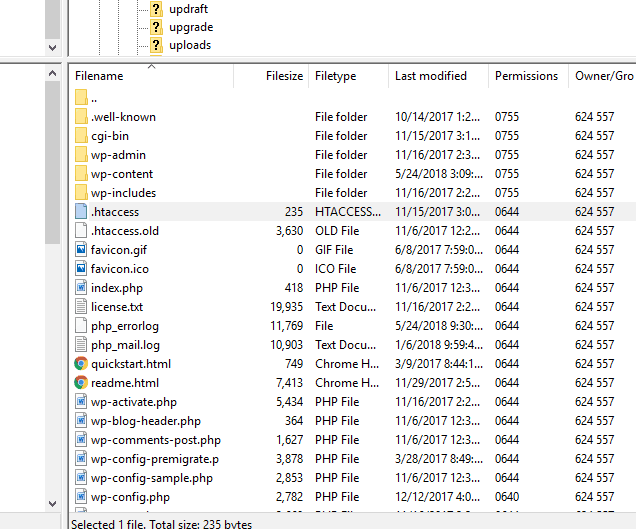Screen dimensions: 636x529
Task: Click the 2,853 filesize of wp-config-sample.php
Action: click(290, 478)
